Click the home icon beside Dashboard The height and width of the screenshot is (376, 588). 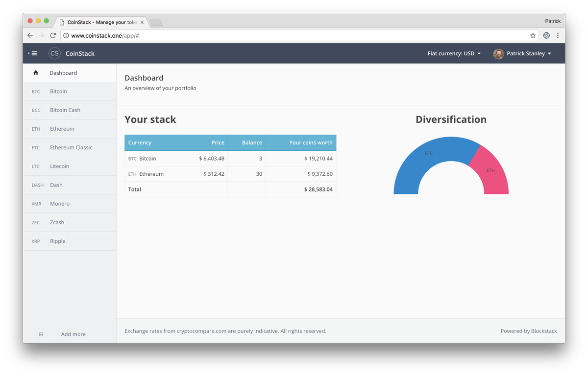36,72
